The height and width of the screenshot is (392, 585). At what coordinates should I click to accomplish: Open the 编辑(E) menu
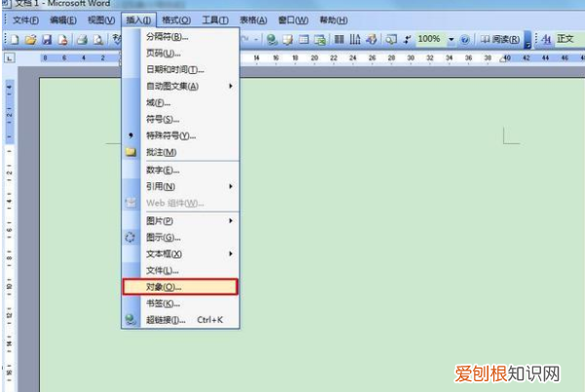point(63,20)
